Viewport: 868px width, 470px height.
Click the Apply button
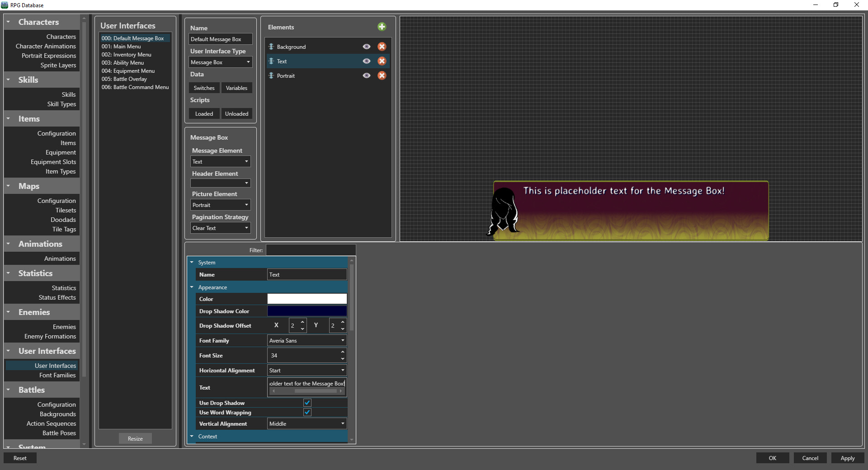pyautogui.click(x=847, y=458)
